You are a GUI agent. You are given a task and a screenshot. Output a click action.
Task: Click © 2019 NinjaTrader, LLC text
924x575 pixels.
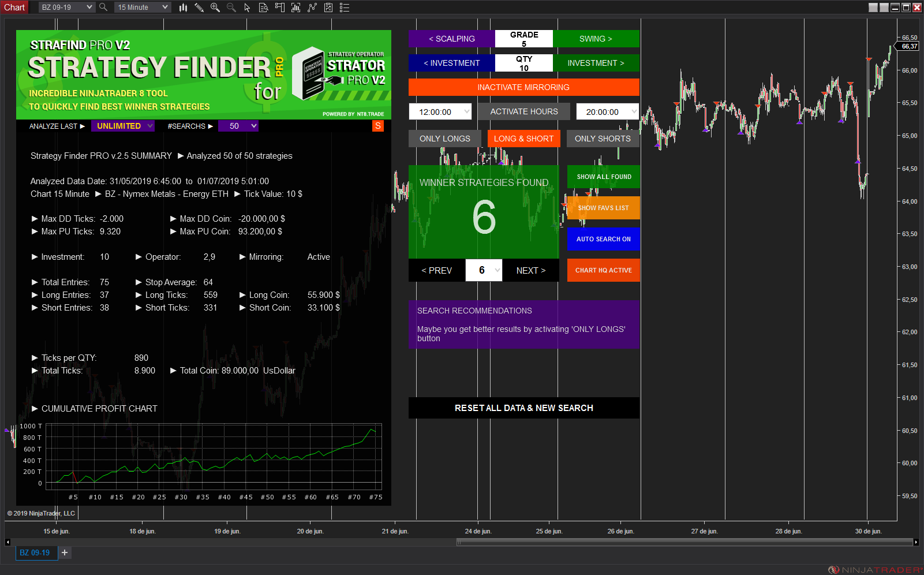pyautogui.click(x=41, y=513)
